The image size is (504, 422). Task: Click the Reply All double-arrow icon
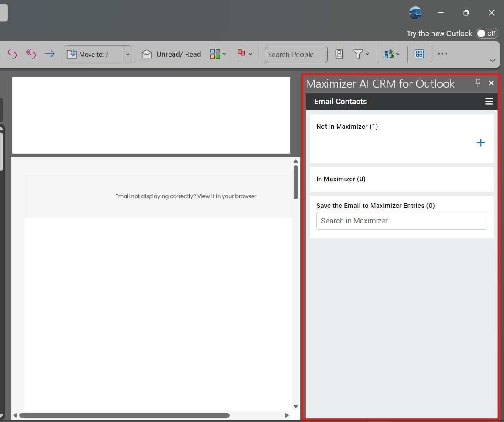tap(31, 54)
